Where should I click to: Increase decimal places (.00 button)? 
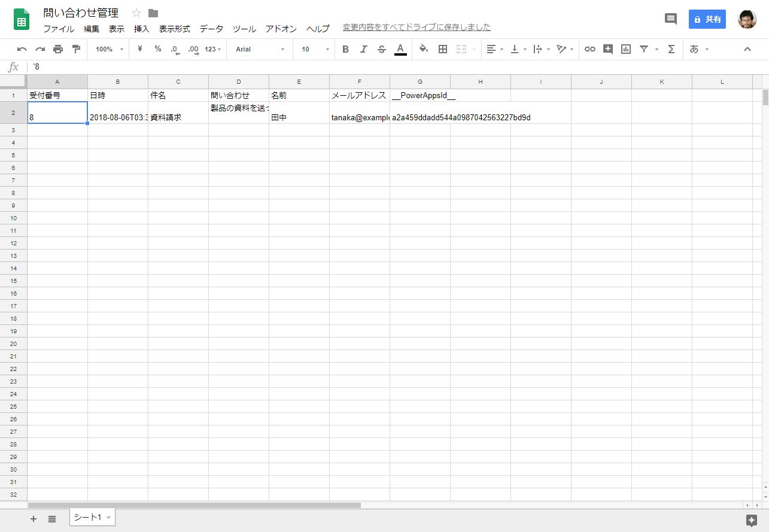pos(193,49)
